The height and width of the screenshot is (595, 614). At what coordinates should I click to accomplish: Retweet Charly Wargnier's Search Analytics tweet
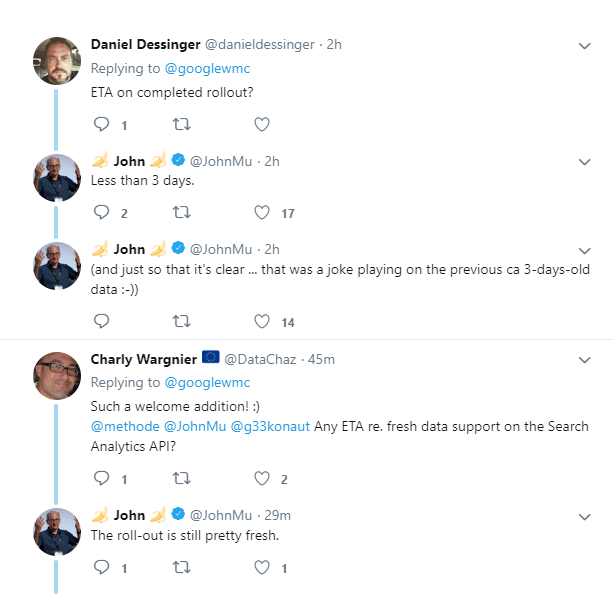(x=181, y=479)
